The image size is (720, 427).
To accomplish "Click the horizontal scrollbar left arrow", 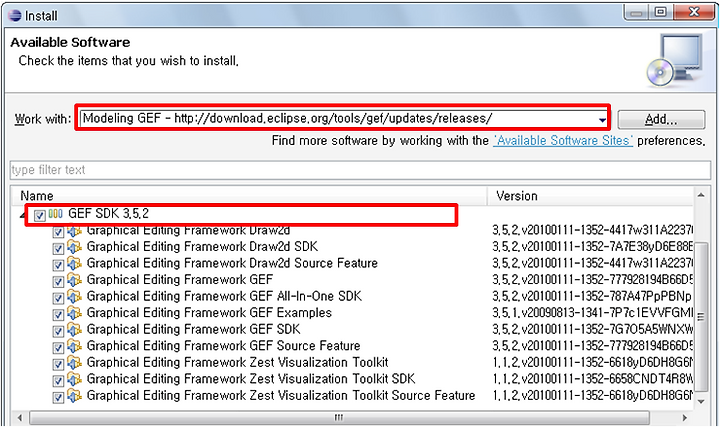I will click(19, 418).
